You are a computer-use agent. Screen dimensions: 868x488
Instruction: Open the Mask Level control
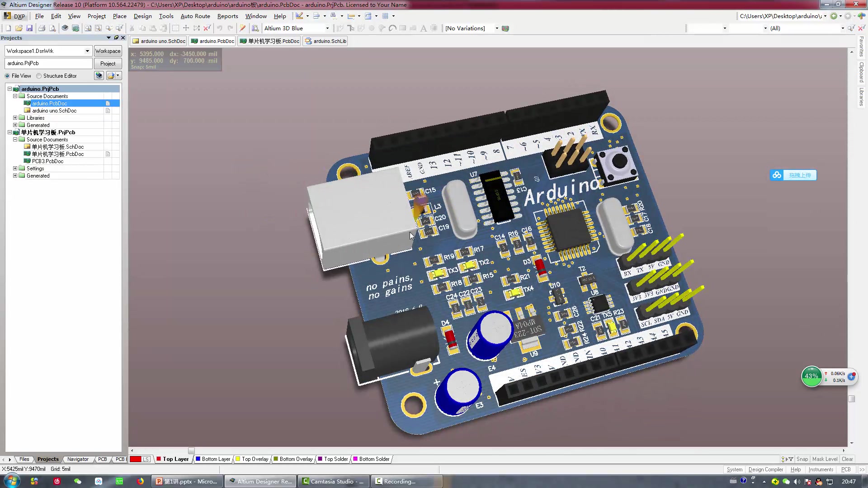coord(825,459)
